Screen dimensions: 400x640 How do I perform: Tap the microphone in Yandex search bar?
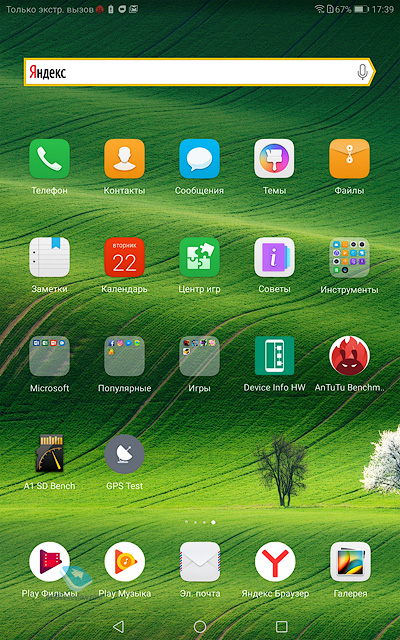coord(362,72)
